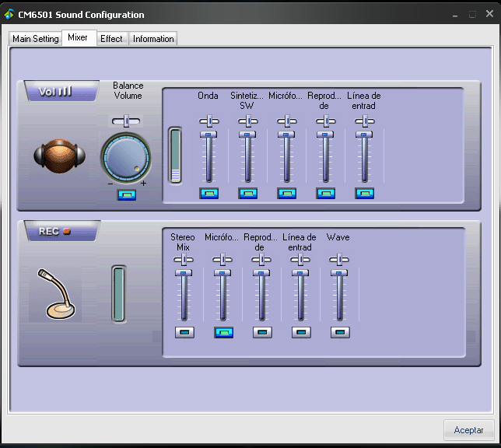Toggle the playback Línea de entrad mute
The height and width of the screenshot is (448, 501).
(x=365, y=193)
